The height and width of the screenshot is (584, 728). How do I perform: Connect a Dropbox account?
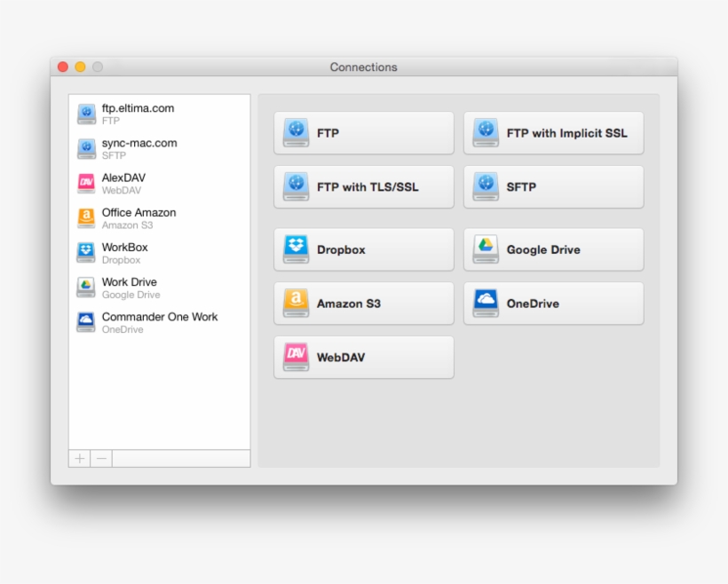(x=364, y=249)
